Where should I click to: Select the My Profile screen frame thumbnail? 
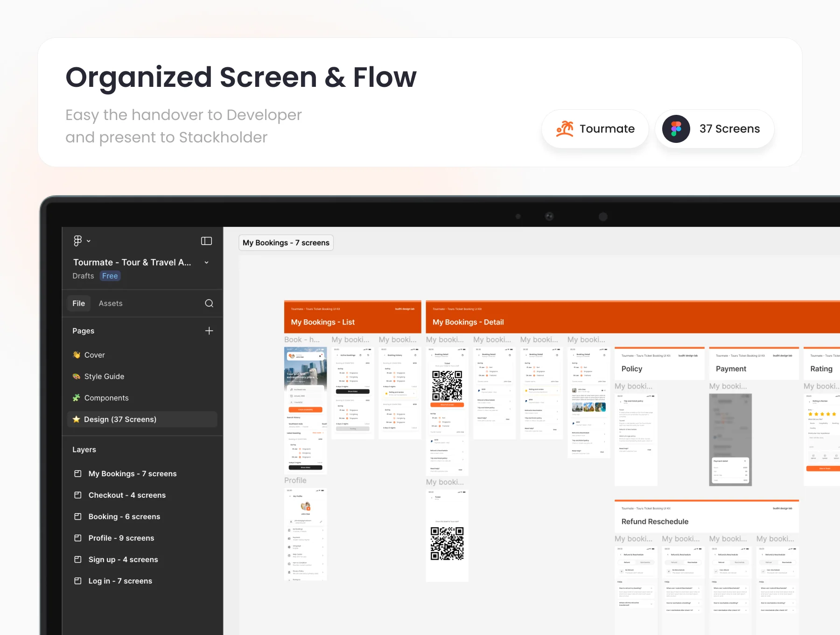point(306,535)
